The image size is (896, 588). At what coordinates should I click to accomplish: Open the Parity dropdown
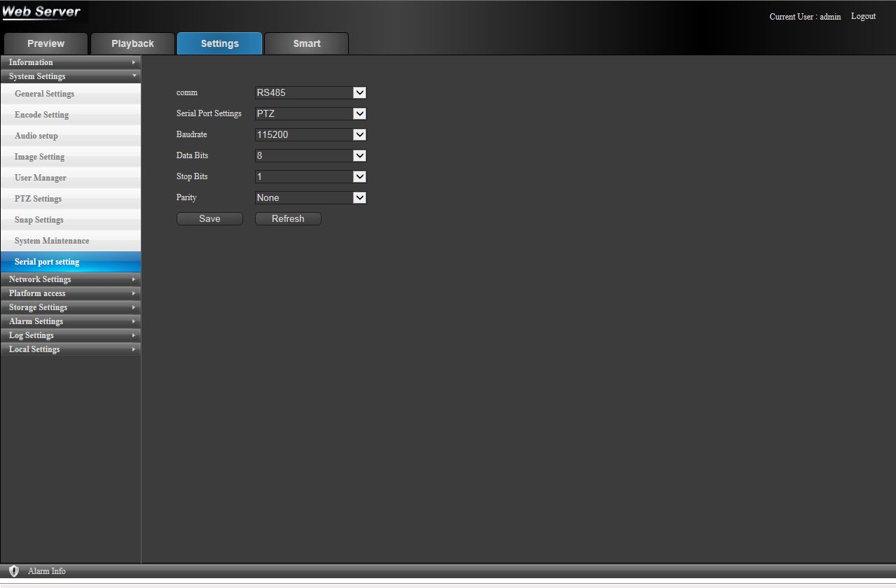(x=310, y=197)
